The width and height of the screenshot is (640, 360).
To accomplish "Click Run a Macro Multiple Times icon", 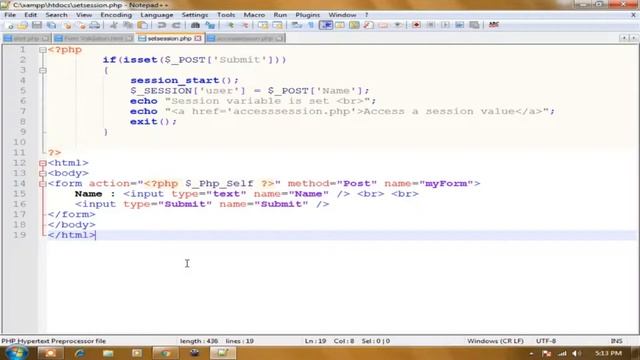I will [x=460, y=25].
